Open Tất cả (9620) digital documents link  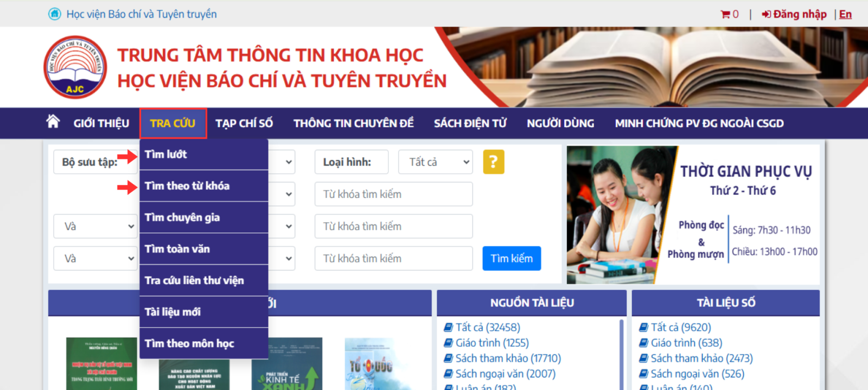[x=681, y=327]
